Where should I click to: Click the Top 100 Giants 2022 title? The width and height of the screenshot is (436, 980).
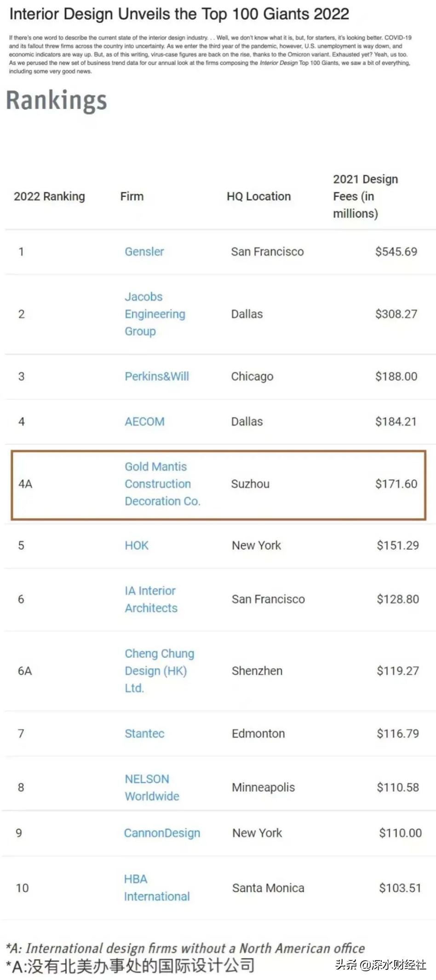(179, 14)
